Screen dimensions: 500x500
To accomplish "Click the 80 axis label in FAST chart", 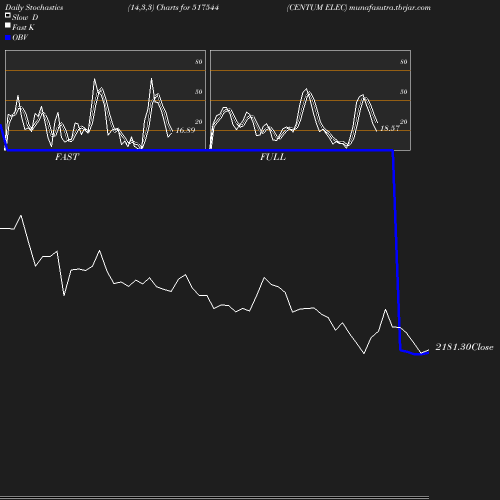I will coord(199,62).
